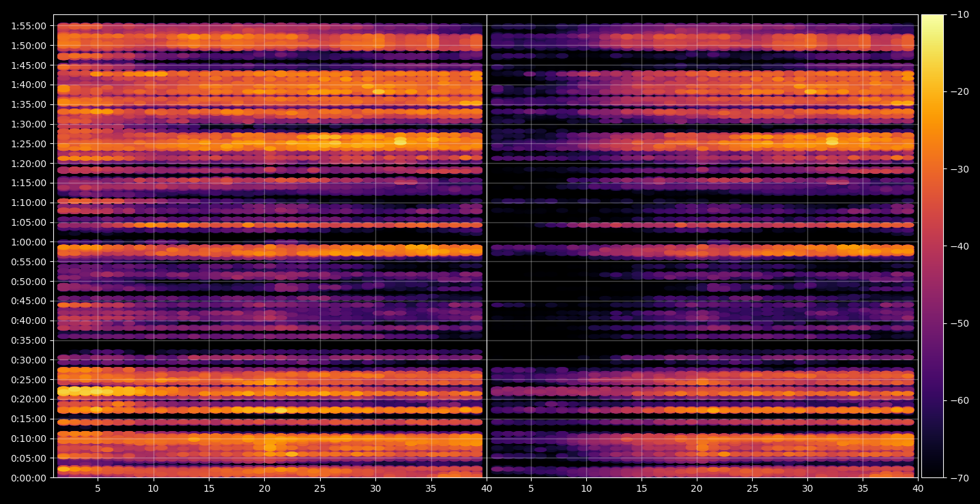Pick the −40 colorbar tick label

pyautogui.click(x=959, y=246)
